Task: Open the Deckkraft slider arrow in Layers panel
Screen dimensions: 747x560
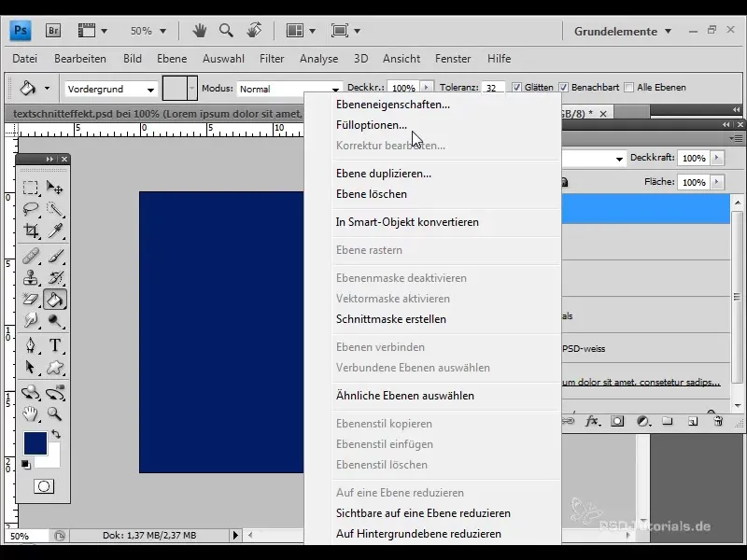Action: [717, 158]
